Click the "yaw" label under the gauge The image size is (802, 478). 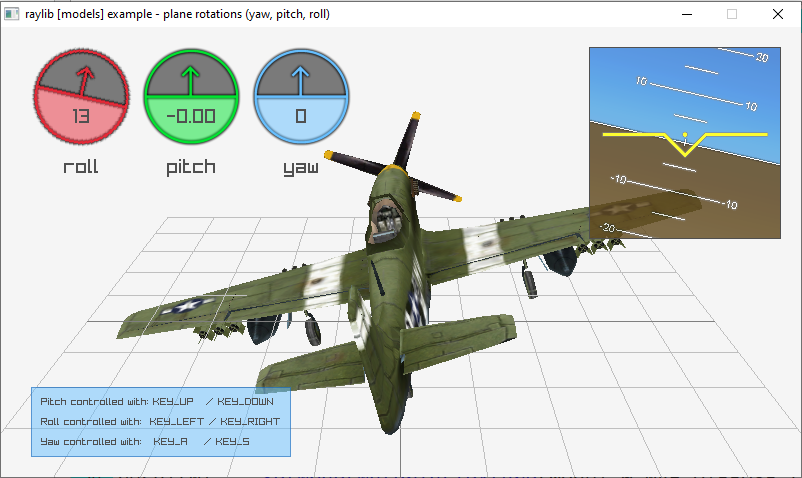point(301,167)
